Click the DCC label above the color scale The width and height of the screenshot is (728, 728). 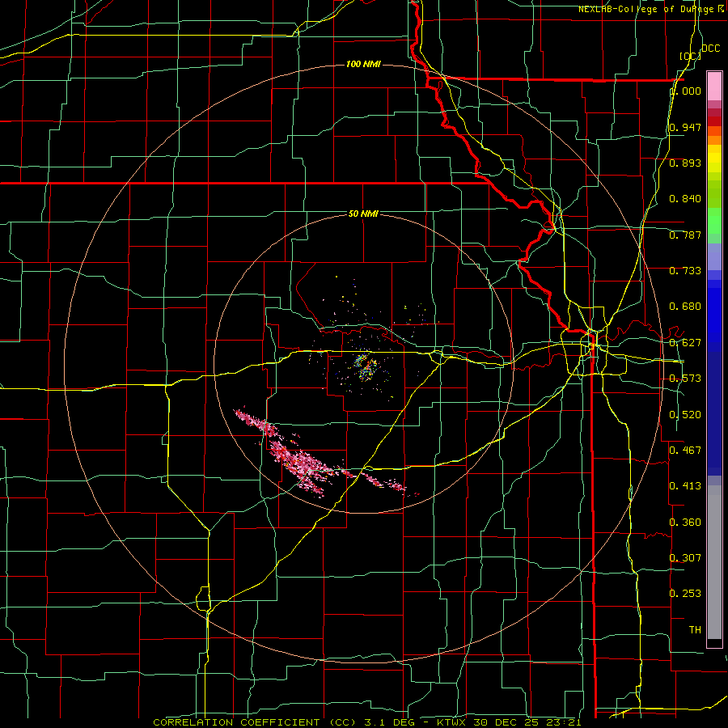tap(710, 49)
